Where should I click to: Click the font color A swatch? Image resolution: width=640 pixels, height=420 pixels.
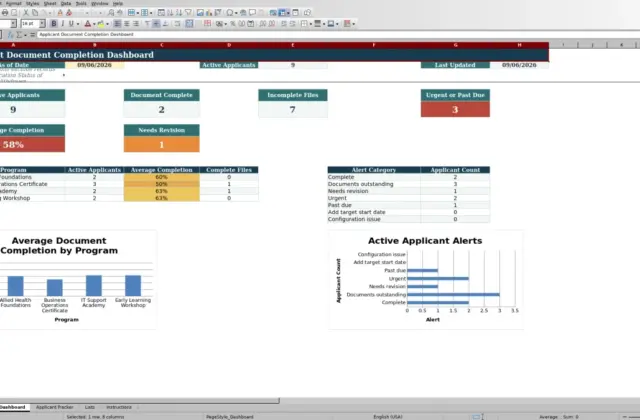pos(88,24)
